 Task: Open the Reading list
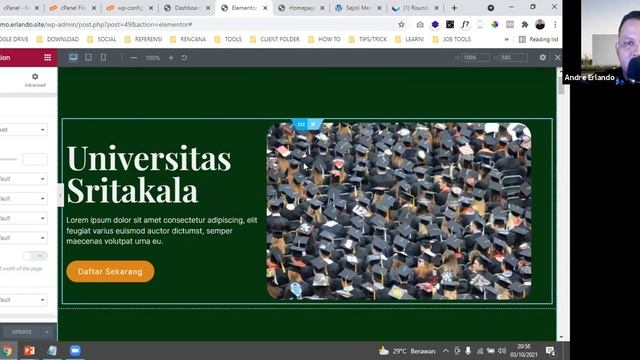(x=538, y=39)
